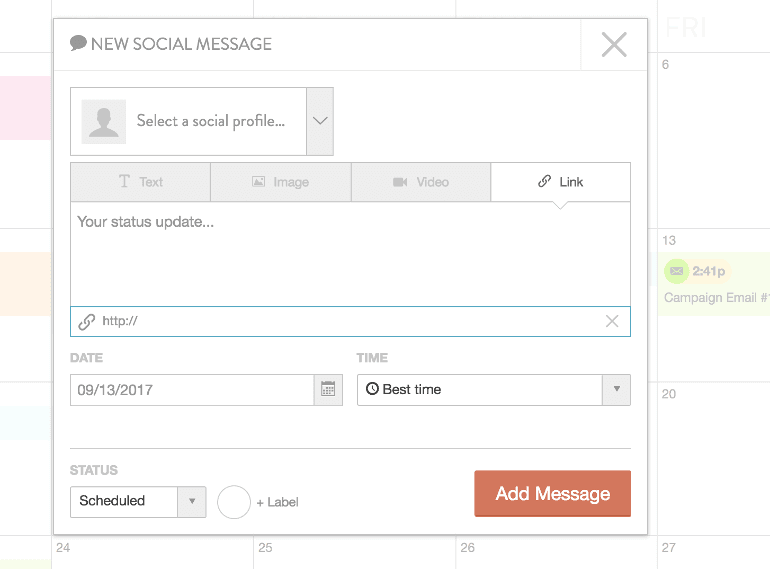Expand the social profile dropdown arrow
The image size is (770, 569).
point(320,121)
